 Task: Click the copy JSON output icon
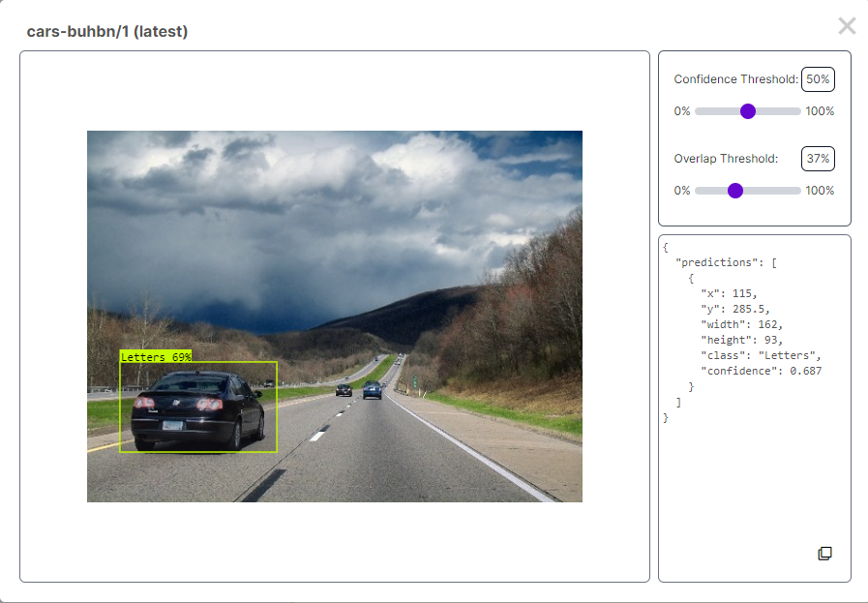[x=824, y=553]
